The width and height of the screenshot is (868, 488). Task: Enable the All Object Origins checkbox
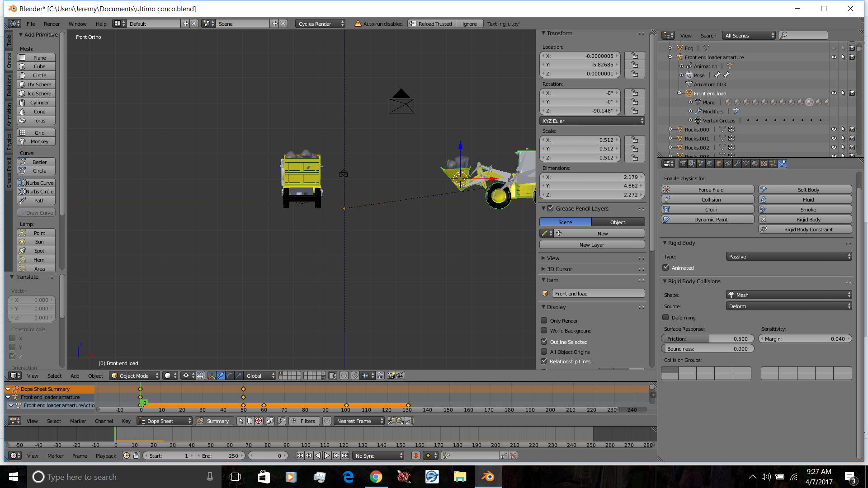point(544,352)
